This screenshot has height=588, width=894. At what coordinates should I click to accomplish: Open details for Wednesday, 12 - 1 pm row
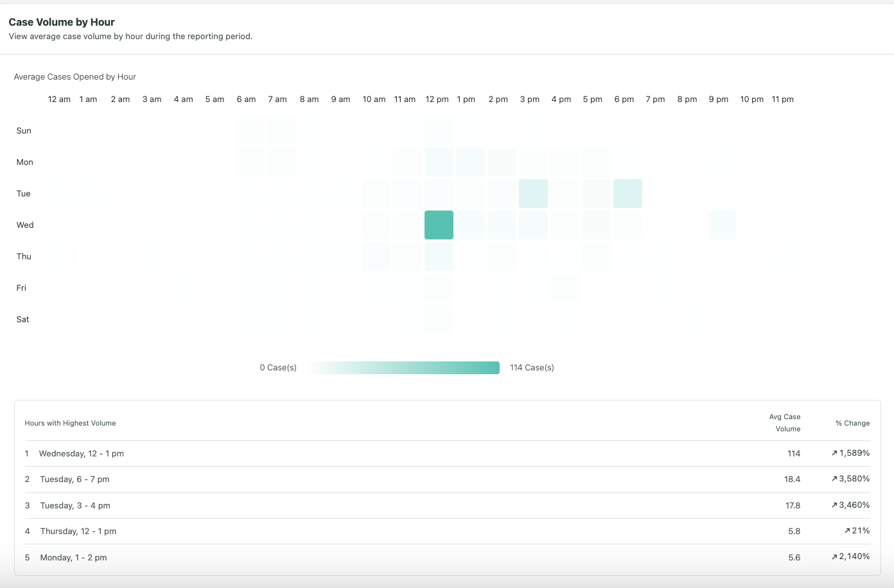(82, 453)
